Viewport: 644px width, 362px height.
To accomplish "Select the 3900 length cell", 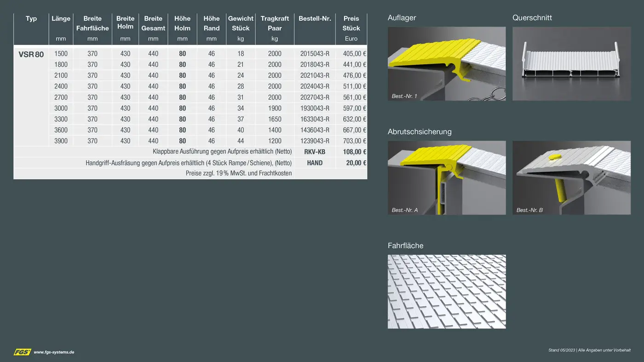I will 61,141.
